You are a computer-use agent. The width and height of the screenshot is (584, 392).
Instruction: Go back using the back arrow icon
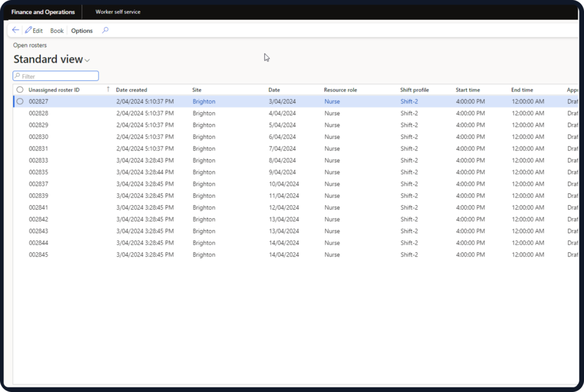15,30
